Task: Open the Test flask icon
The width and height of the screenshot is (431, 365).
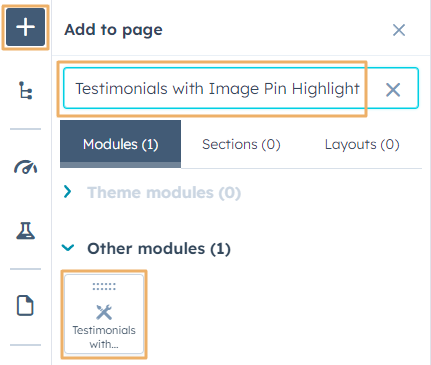Action: tap(25, 231)
